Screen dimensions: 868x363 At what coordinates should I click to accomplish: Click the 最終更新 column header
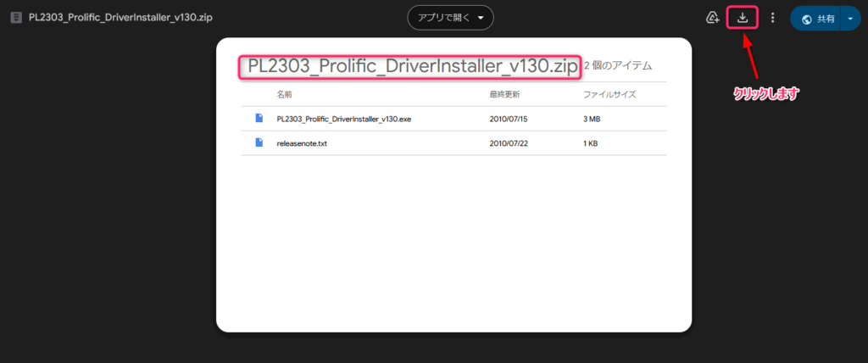tap(504, 95)
